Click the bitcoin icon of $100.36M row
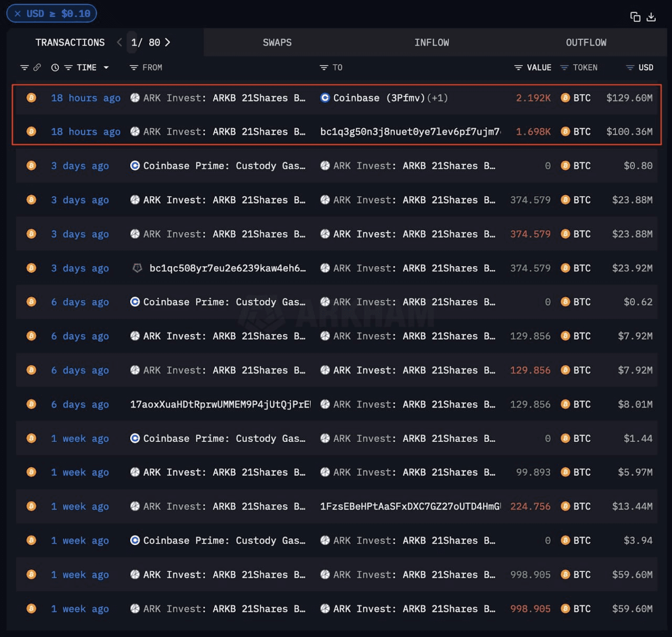Screen dimensions: 672x637 (31, 131)
